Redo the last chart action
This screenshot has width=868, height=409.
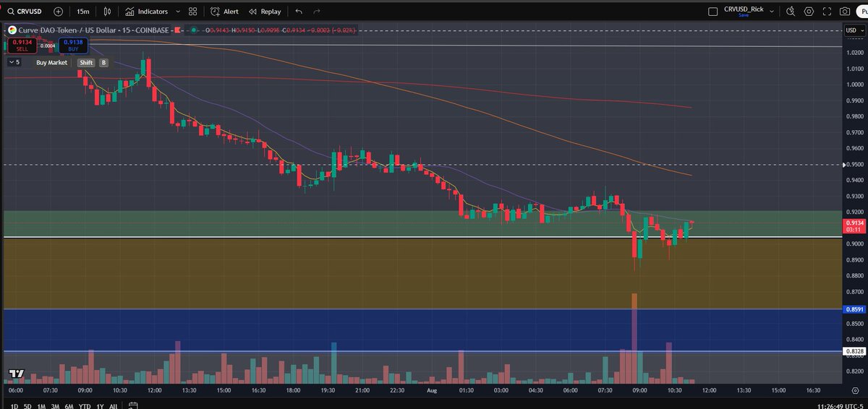[x=317, y=12]
